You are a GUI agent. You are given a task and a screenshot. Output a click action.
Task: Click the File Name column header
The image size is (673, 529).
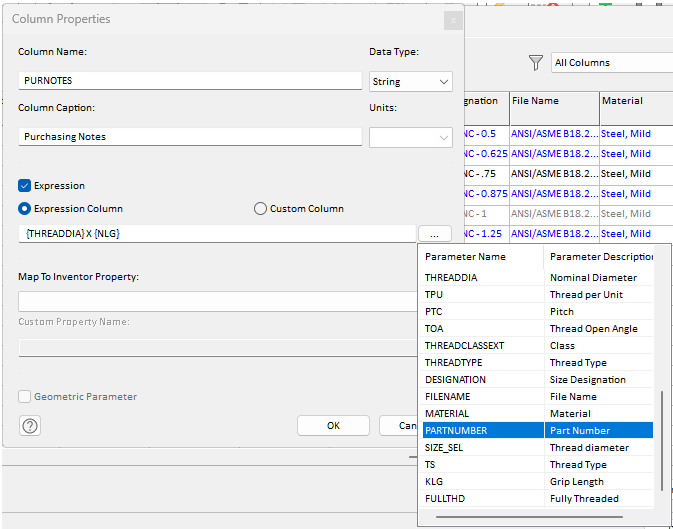[x=555, y=108]
